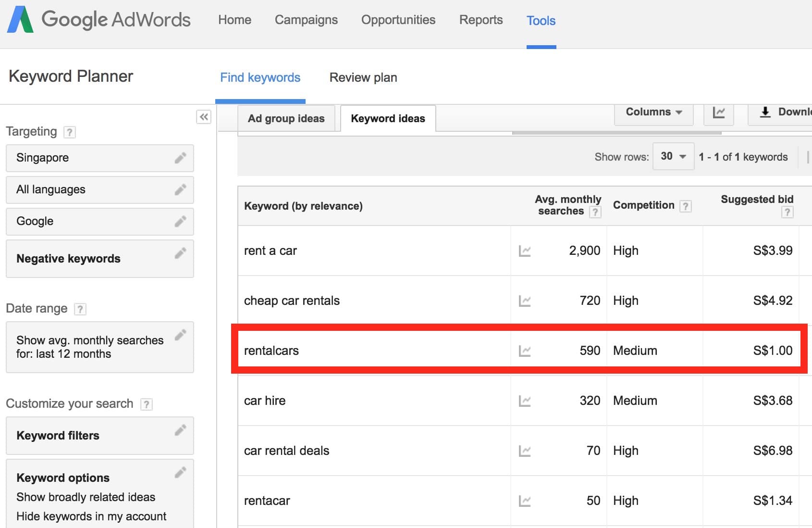
Task: Open help for Date range
Action: (x=80, y=309)
